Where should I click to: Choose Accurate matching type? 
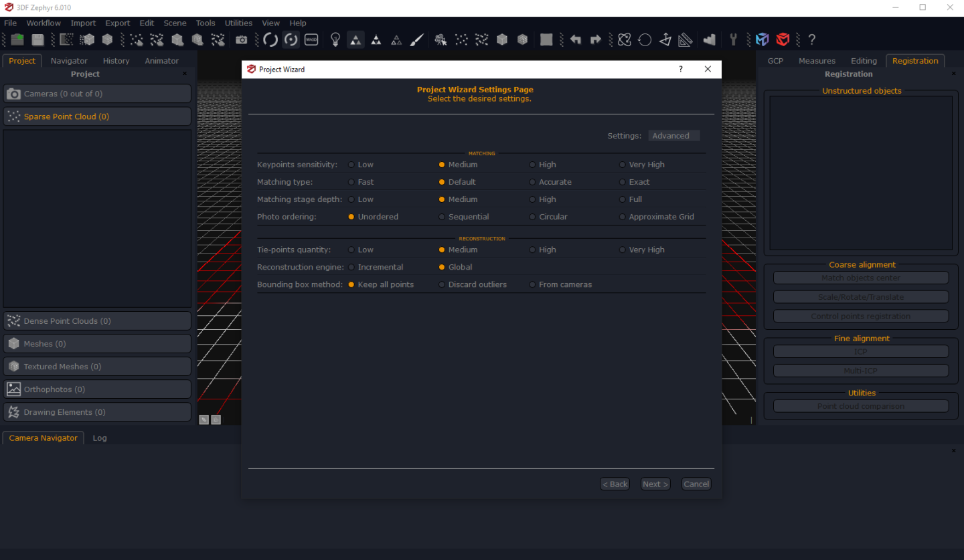(532, 182)
